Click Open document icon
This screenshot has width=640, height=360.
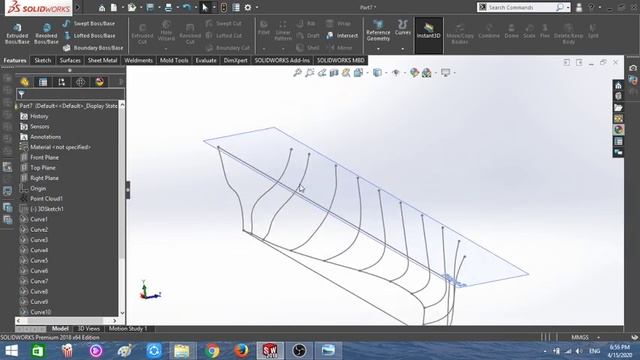131,8
